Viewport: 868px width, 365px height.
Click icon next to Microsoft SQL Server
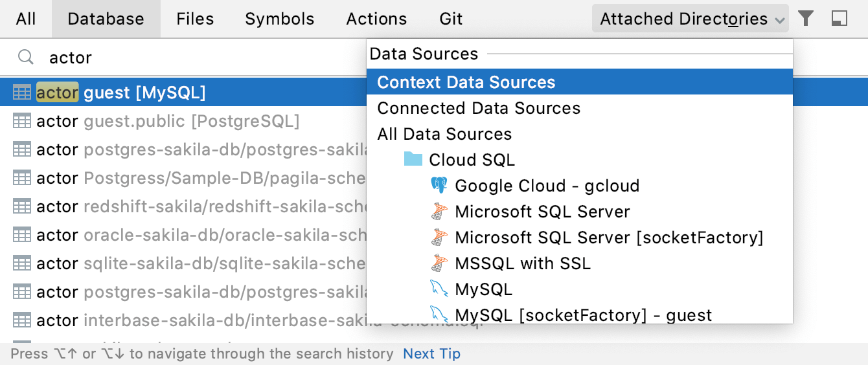click(439, 212)
